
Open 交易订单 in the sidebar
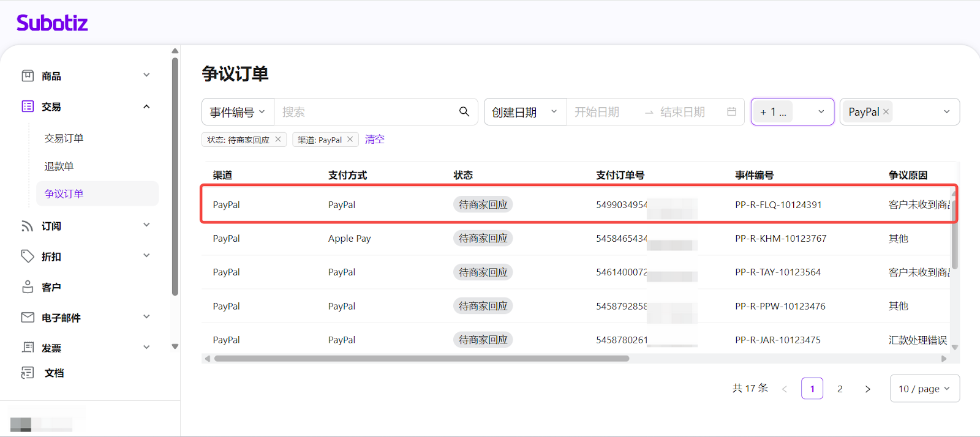64,138
